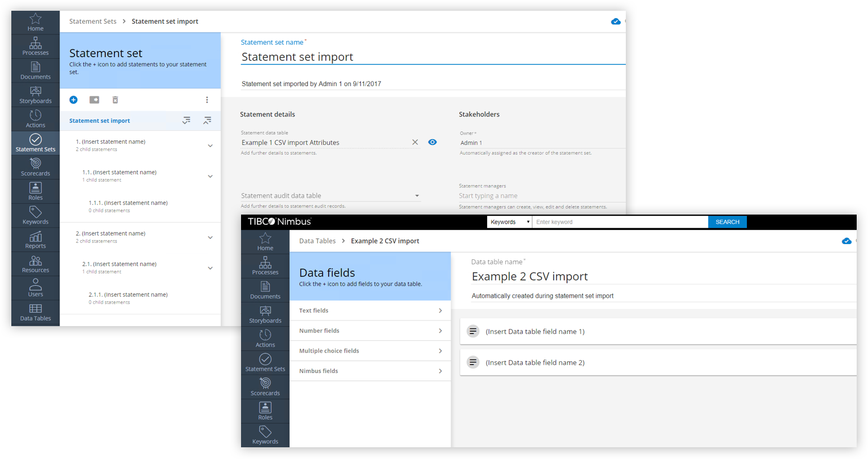Click the blue SEARCH button

pos(727,222)
